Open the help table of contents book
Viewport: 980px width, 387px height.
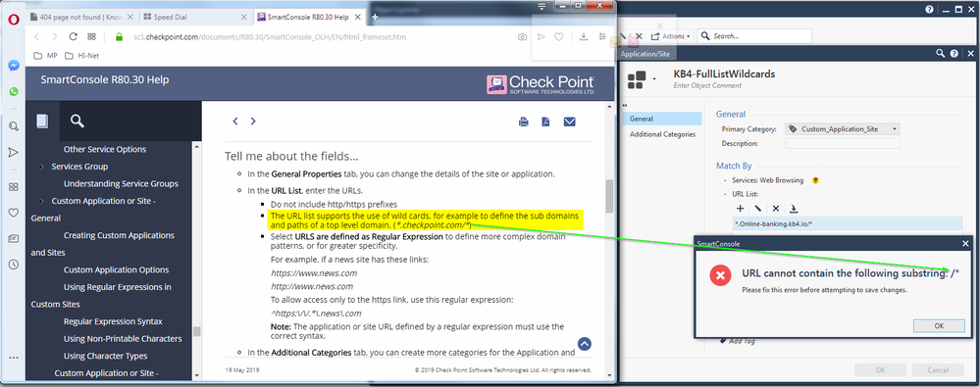[x=42, y=121]
